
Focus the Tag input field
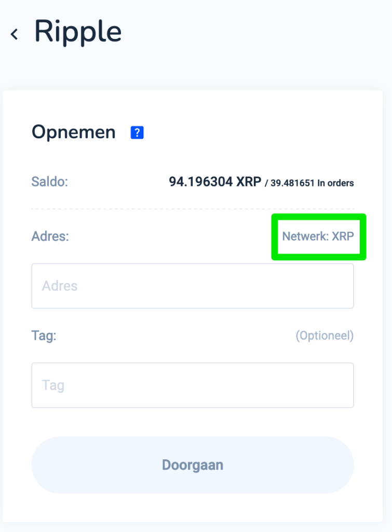192,385
